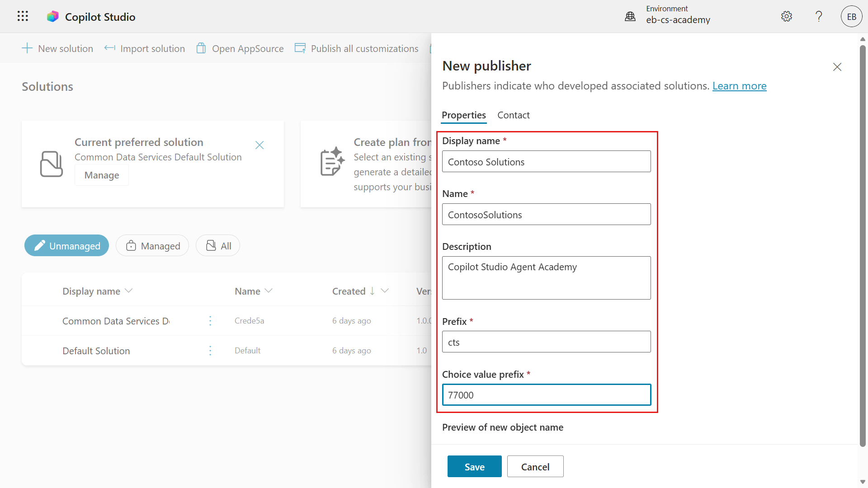This screenshot has height=488, width=868.
Task: Open more options for Common Data Services row
Action: pos(210,321)
